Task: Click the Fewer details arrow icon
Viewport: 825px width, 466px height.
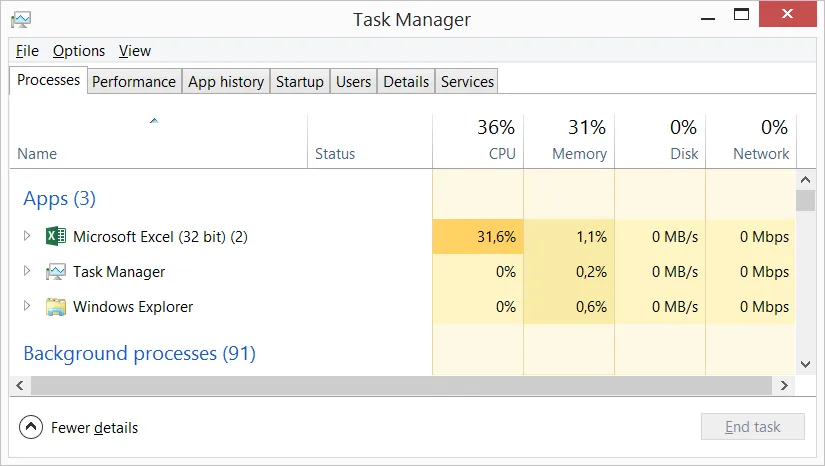Action: [x=32, y=428]
